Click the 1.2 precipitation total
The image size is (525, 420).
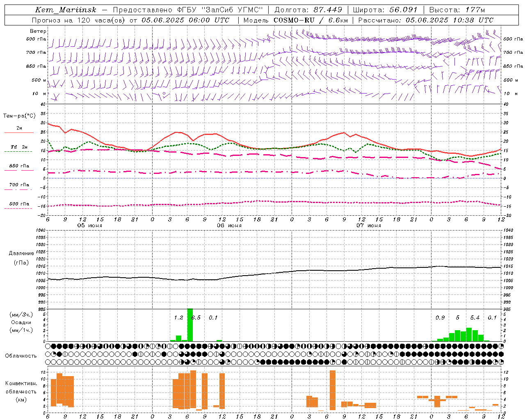[x=178, y=317]
